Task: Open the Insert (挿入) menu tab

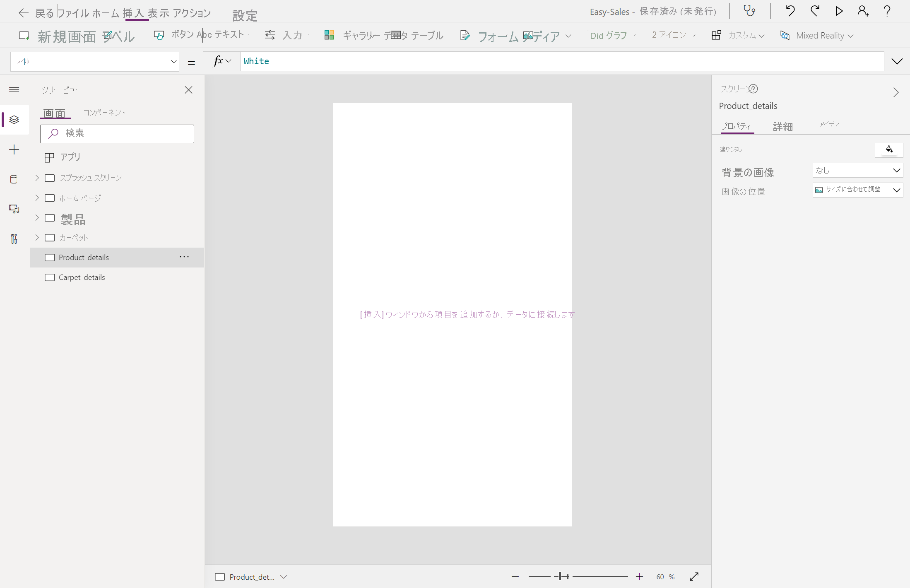Action: (134, 13)
